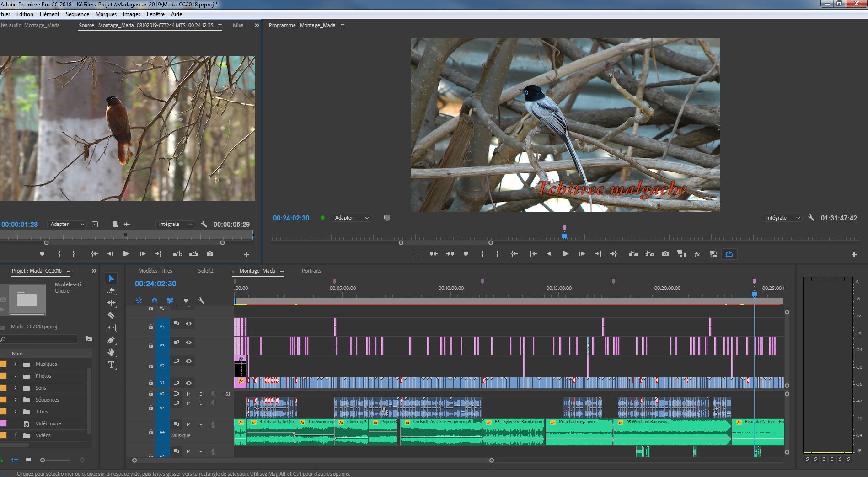Play the Program monitor sequence

565,254
